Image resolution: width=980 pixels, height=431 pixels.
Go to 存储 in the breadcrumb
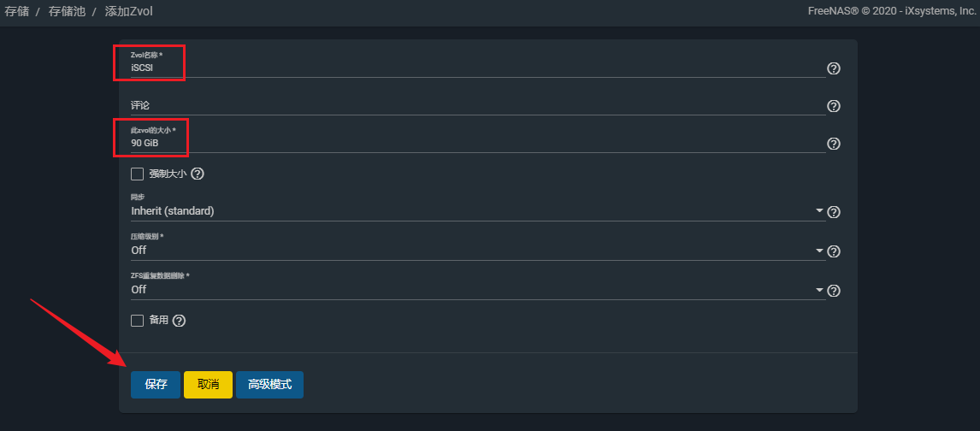[x=16, y=12]
